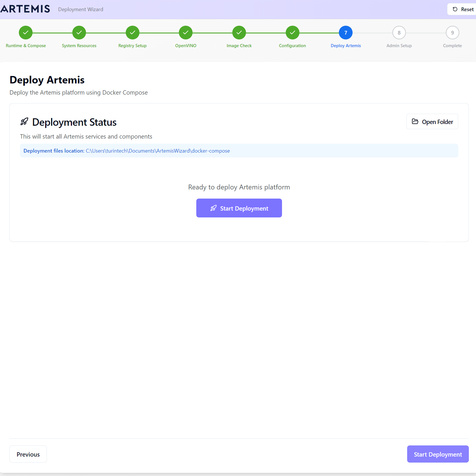
Task: Click the Admin Setup step circle
Action: (x=399, y=33)
